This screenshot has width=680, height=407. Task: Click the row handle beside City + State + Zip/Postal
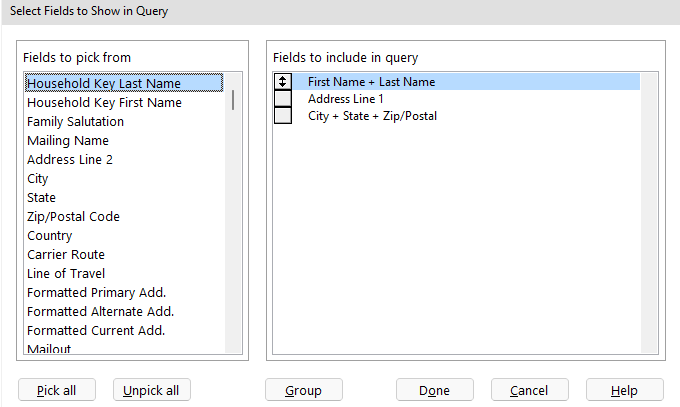tap(282, 116)
